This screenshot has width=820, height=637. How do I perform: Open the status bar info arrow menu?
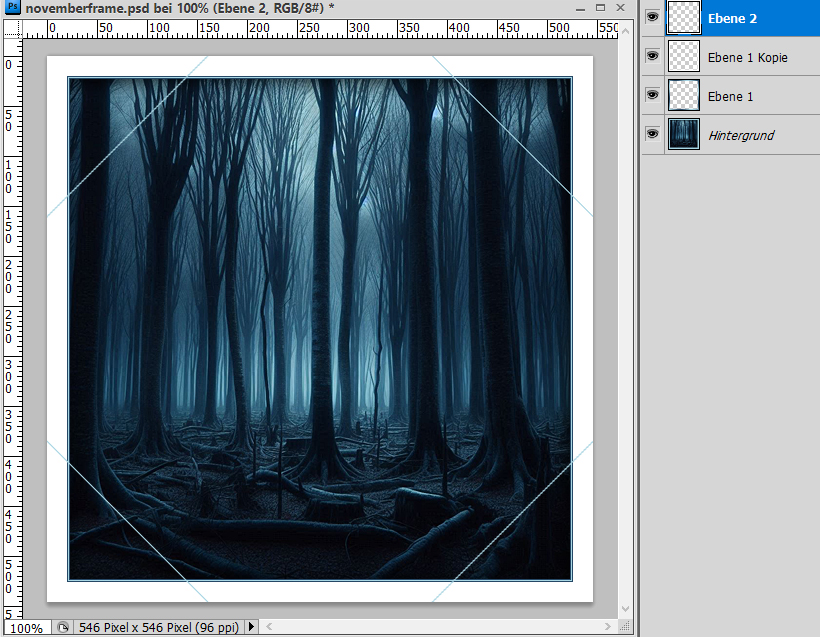tap(251, 627)
